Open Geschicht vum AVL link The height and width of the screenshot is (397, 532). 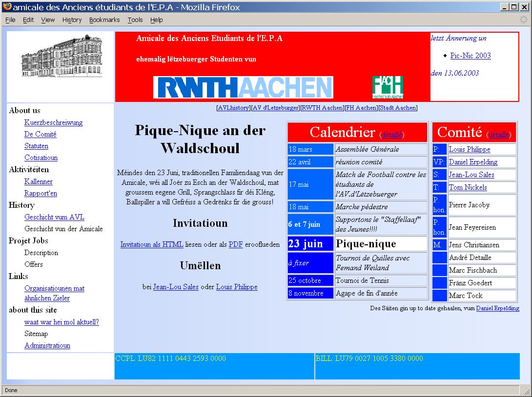[x=54, y=217]
